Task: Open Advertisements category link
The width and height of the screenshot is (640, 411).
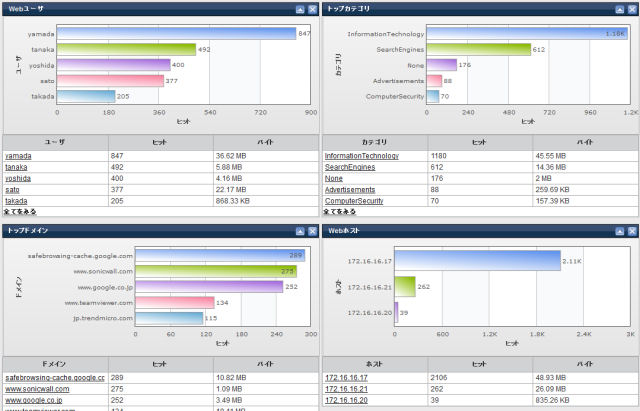Action: 350,190
